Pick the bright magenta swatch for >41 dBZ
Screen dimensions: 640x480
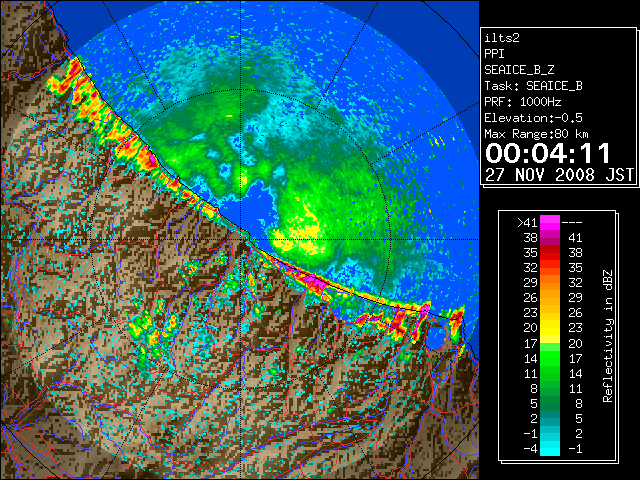point(550,222)
